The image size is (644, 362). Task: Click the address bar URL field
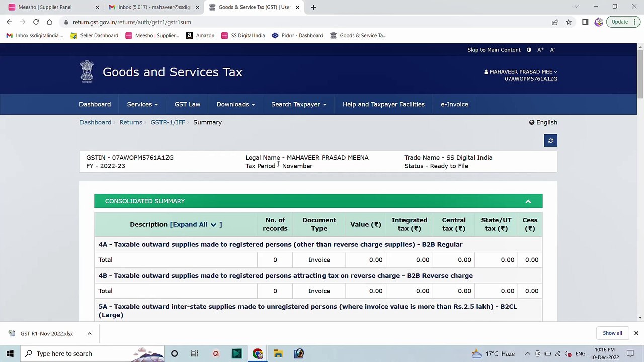point(302,22)
